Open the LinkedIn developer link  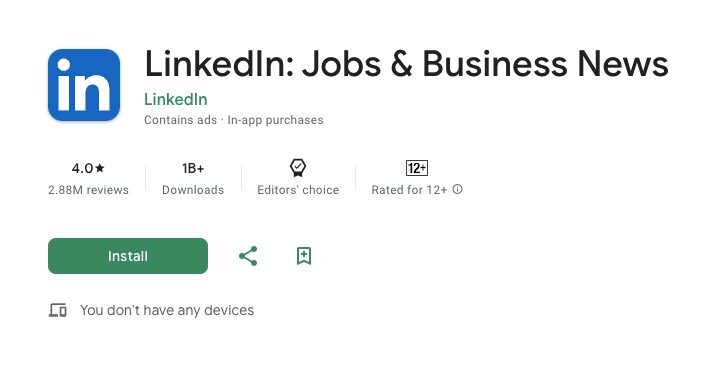pyautogui.click(x=176, y=99)
